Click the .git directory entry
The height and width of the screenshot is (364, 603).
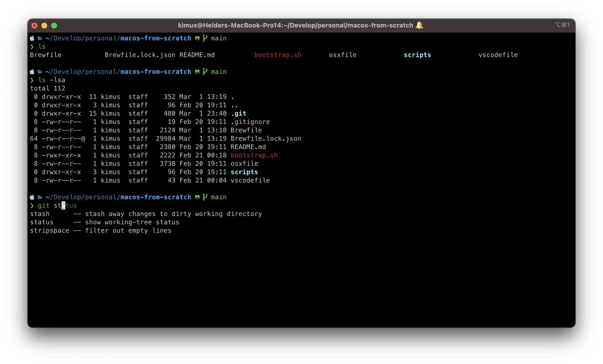tap(239, 113)
